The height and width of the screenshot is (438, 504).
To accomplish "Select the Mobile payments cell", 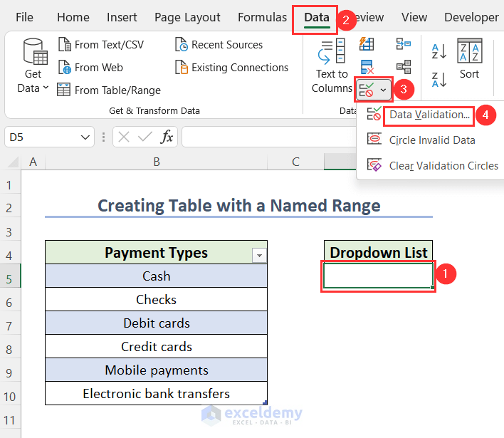I will [x=156, y=370].
